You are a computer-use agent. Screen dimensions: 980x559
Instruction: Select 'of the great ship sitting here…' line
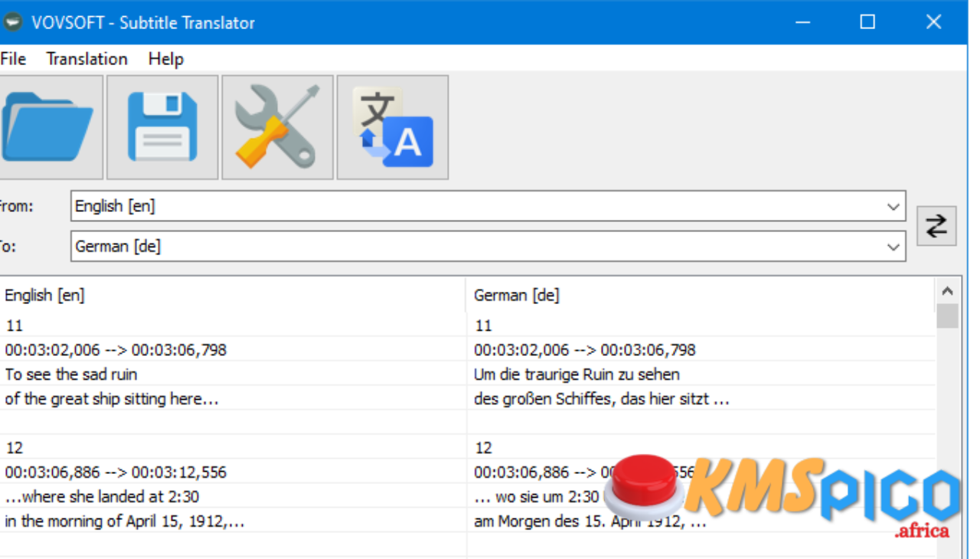[x=233, y=399]
